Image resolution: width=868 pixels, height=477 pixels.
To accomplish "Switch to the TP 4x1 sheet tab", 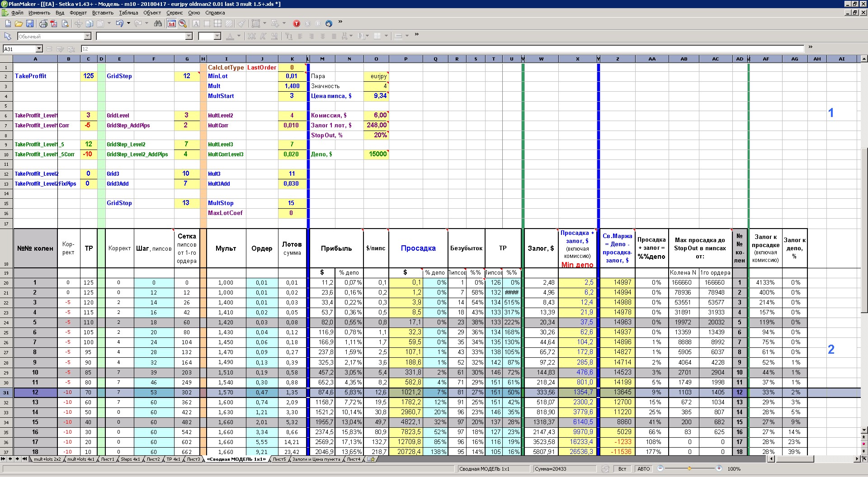I will (173, 459).
